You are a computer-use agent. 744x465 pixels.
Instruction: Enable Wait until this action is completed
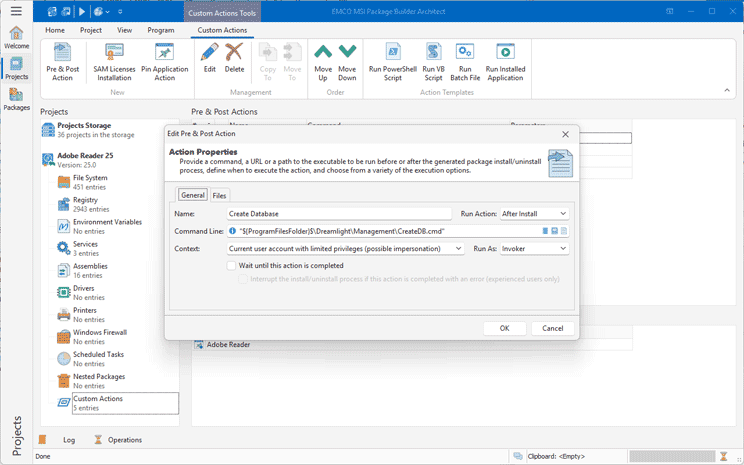click(232, 266)
